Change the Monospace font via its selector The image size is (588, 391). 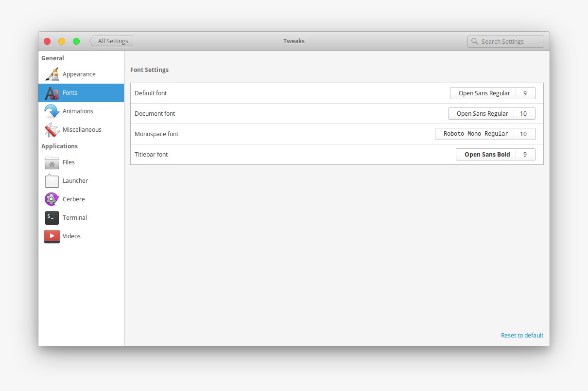pos(475,134)
